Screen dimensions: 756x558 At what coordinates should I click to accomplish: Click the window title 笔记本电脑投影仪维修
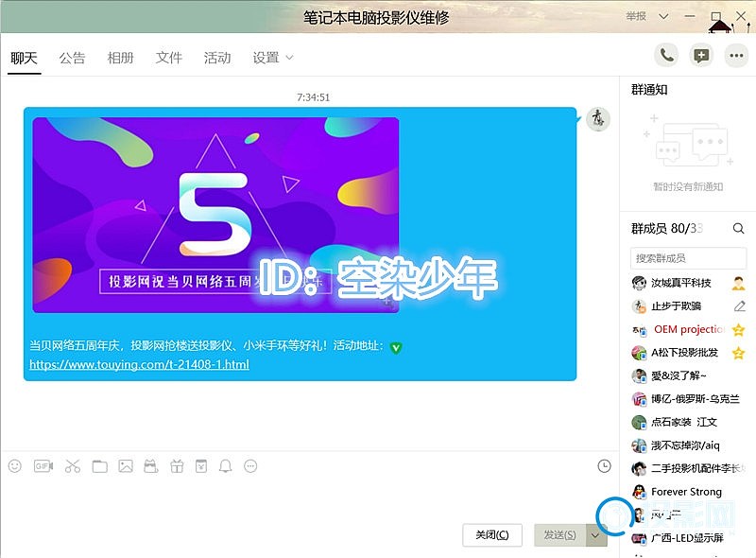click(x=376, y=17)
